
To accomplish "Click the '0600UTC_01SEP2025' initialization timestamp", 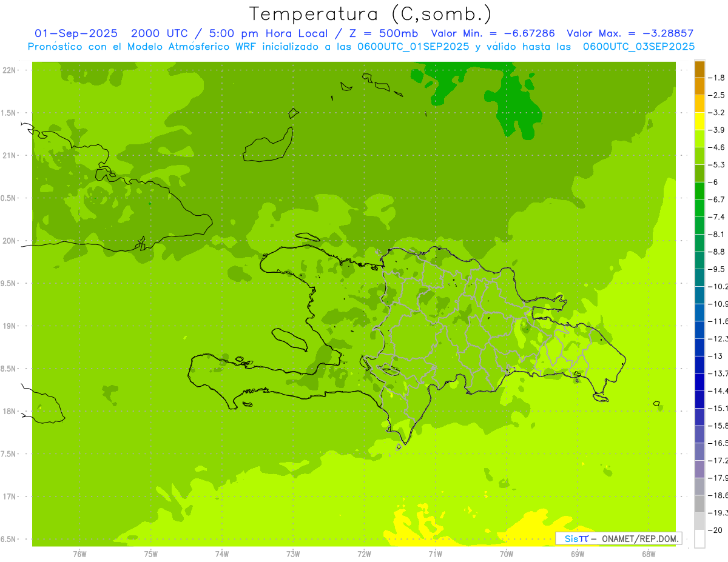I will pyautogui.click(x=413, y=47).
